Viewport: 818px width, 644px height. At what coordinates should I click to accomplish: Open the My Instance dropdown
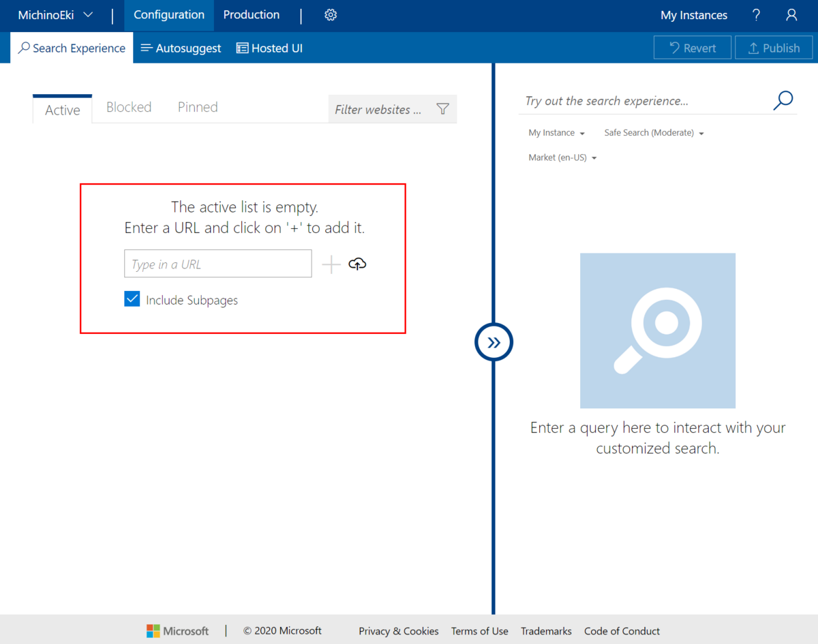tap(556, 133)
